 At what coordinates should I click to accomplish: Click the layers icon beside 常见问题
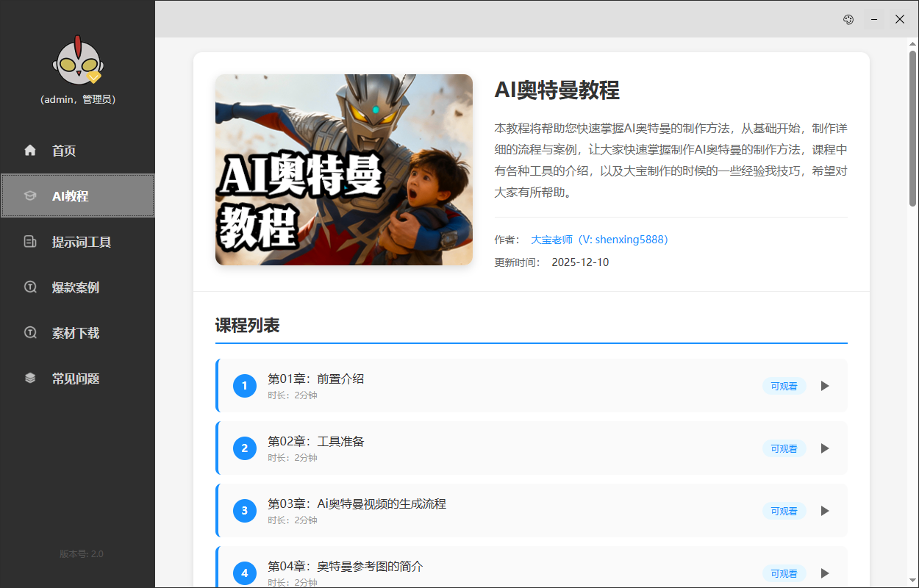point(30,379)
